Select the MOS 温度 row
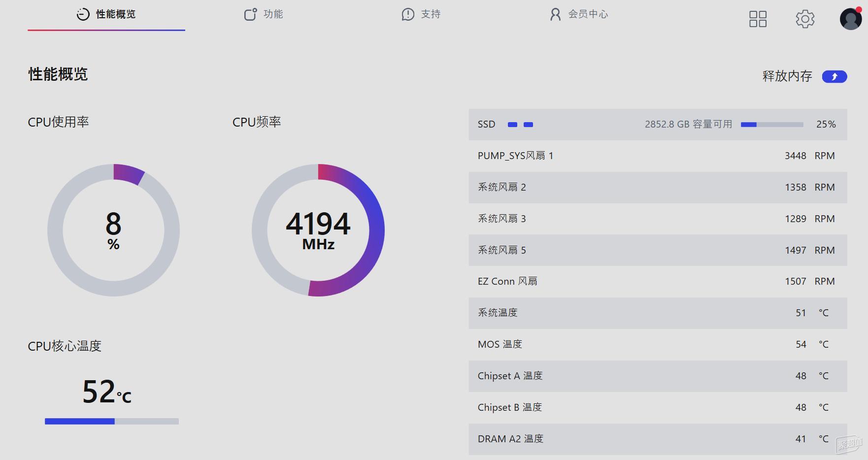Viewport: 868px width, 460px height. tap(657, 344)
